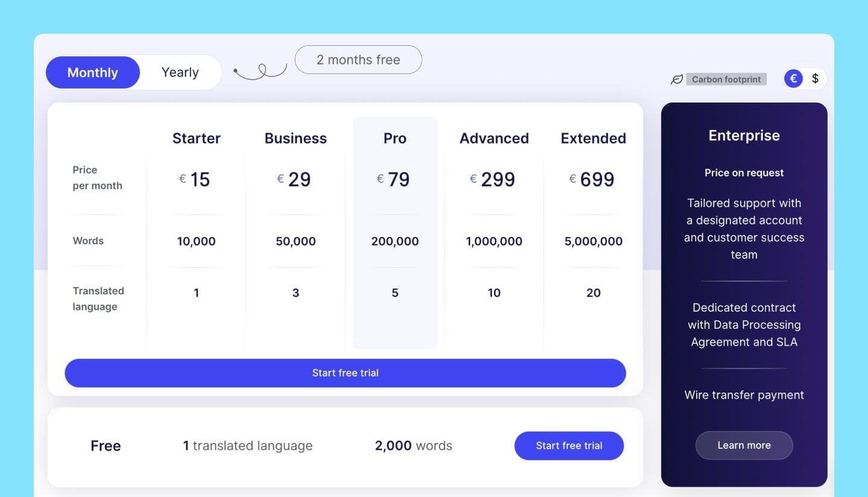Select the Business plan column header
868x497 pixels.
point(295,138)
